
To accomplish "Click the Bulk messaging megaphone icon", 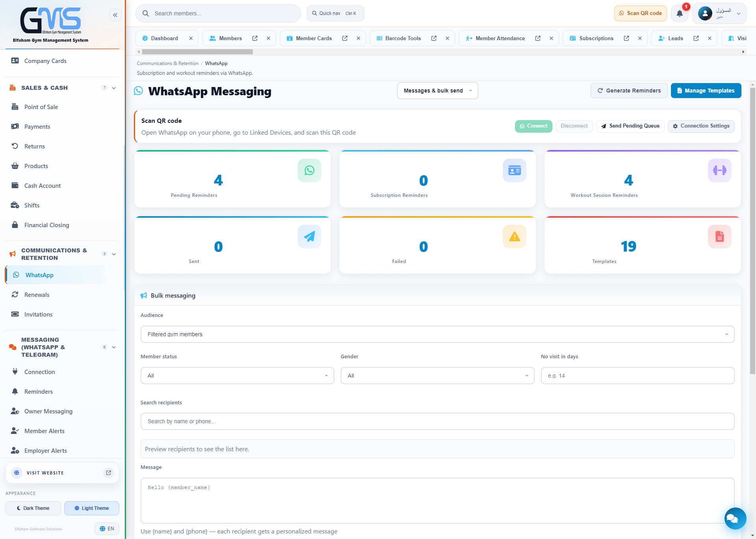I will pos(144,296).
